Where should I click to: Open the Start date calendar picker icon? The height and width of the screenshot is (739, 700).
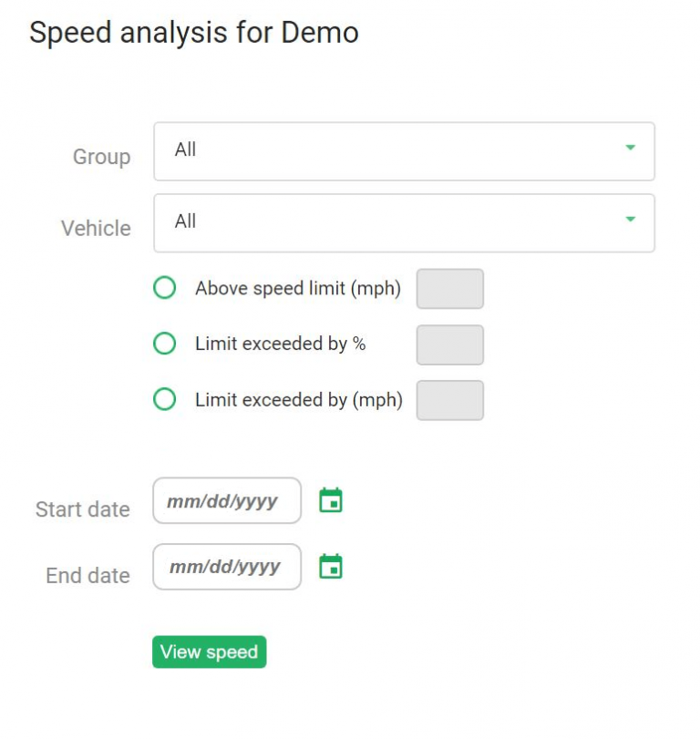tap(331, 500)
